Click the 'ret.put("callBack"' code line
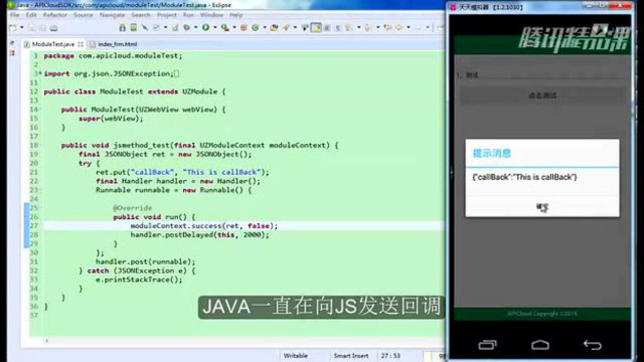 [x=183, y=172]
